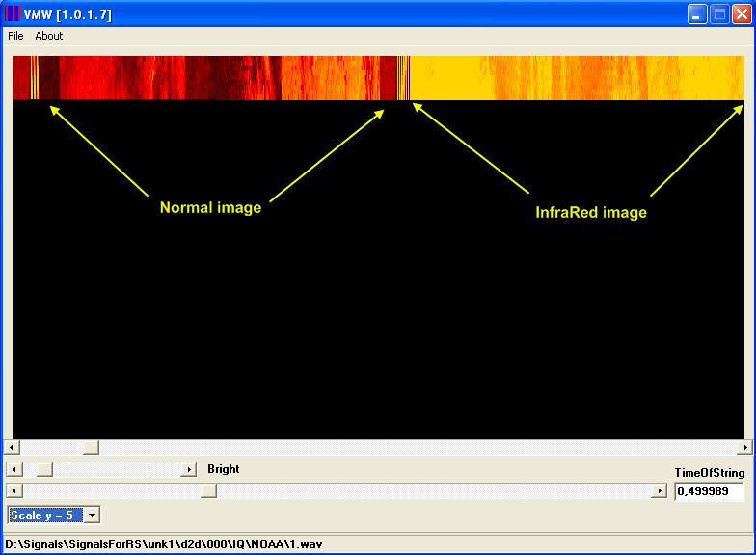Open the File menu
The image size is (756, 555).
coord(15,36)
